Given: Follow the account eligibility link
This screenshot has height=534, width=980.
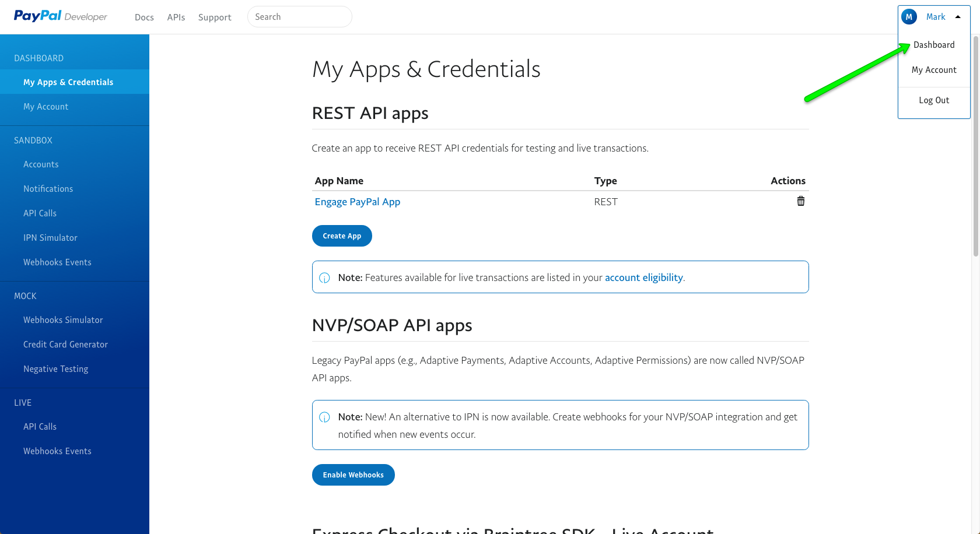Looking at the screenshot, I should 644,277.
